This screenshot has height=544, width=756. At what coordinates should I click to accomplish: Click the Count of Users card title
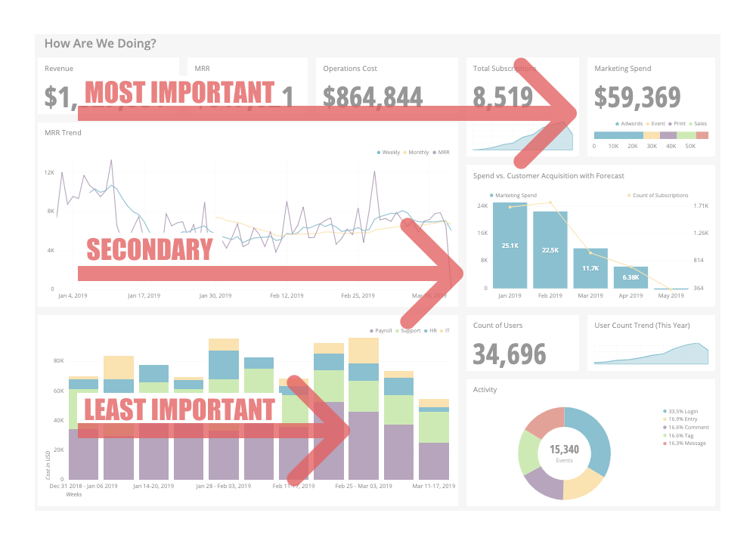(x=497, y=325)
